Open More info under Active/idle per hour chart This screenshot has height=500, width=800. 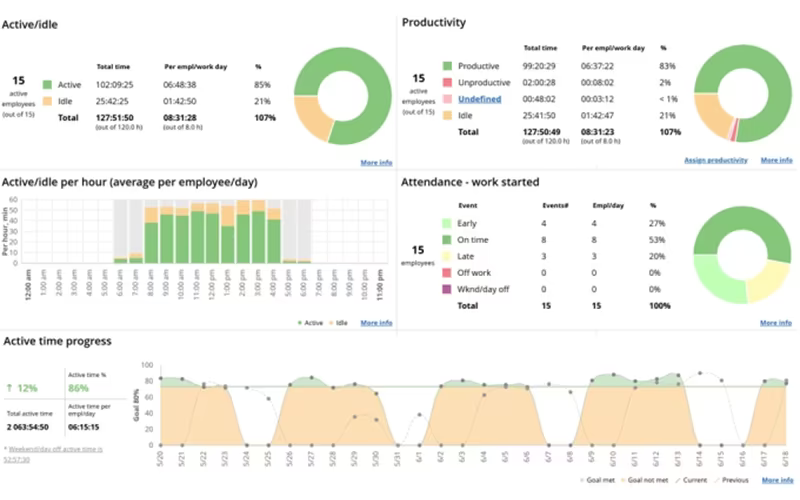pyautogui.click(x=376, y=323)
